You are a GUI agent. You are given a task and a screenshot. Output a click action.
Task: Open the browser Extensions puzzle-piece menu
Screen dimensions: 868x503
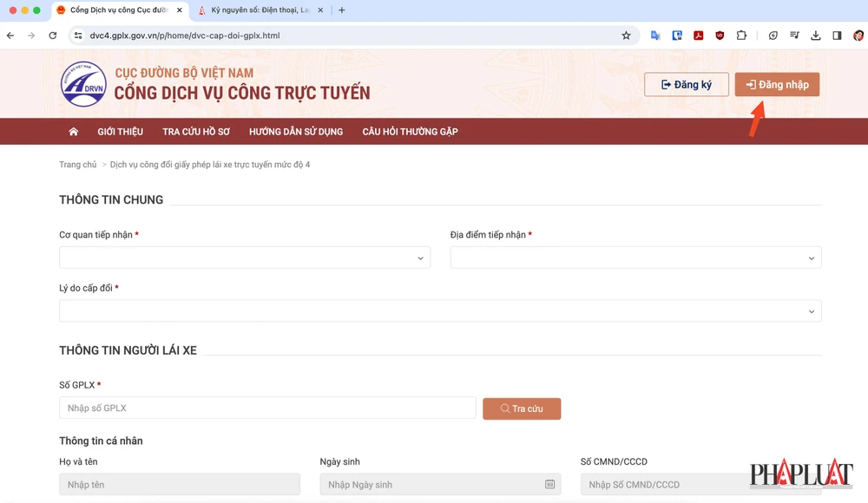click(x=740, y=36)
